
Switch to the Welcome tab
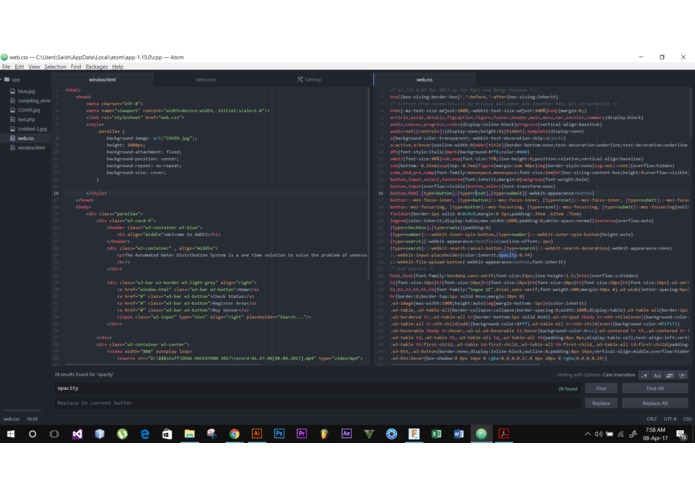[x=206, y=80]
